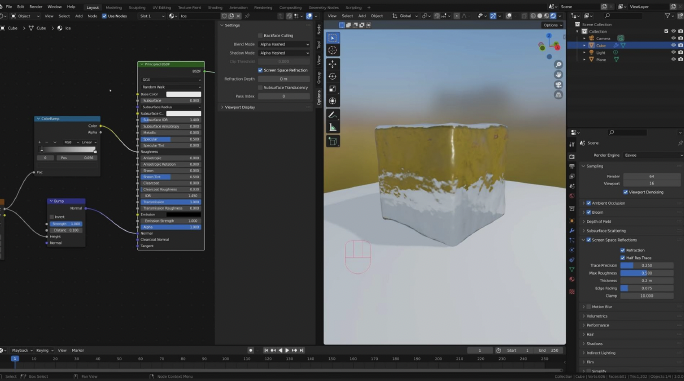Switch to the Sculpting workspace tab
The image size is (684, 381).
(137, 7)
